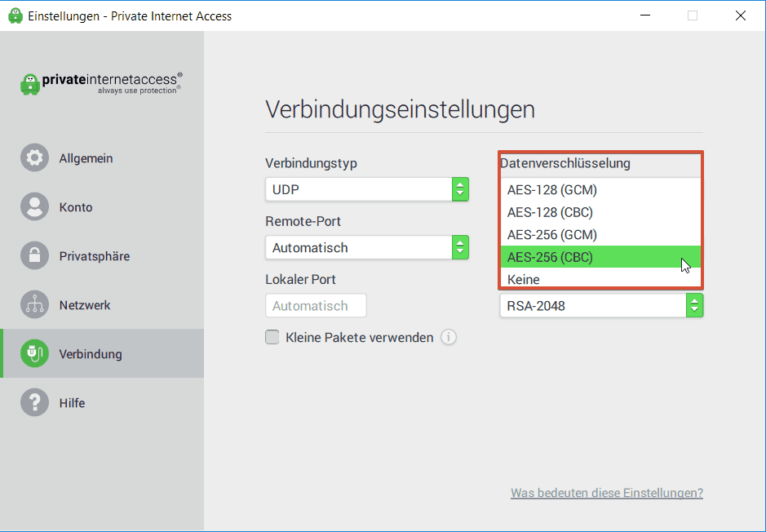Click the info icon beside Kleine Pakete verwenden
The width and height of the screenshot is (766, 532).
coord(449,337)
